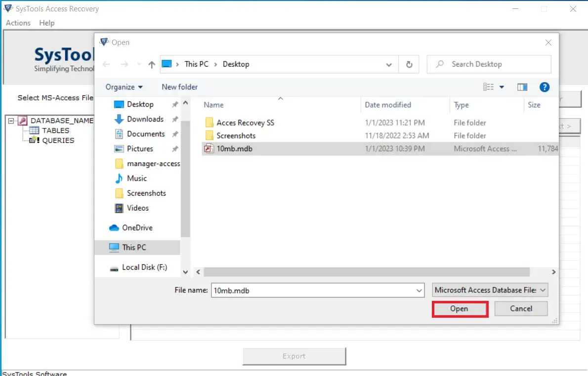588x376 pixels.
Task: Toggle the preview pane icon
Action: (522, 87)
